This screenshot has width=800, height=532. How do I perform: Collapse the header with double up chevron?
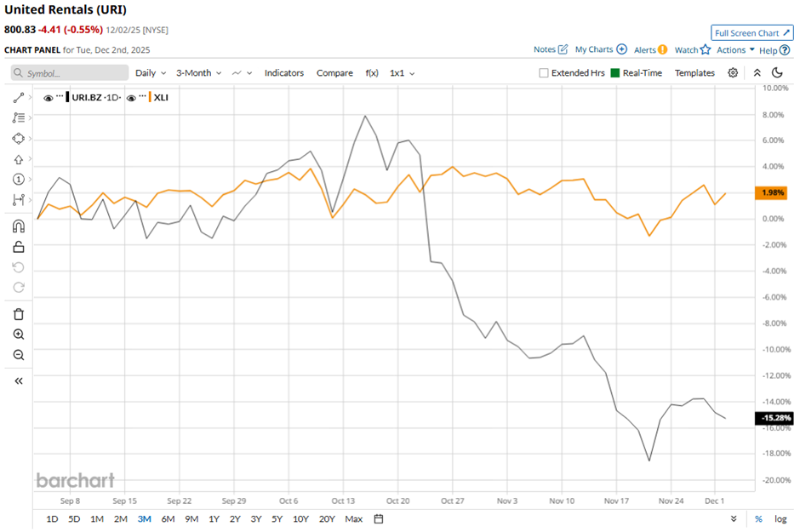click(x=757, y=73)
